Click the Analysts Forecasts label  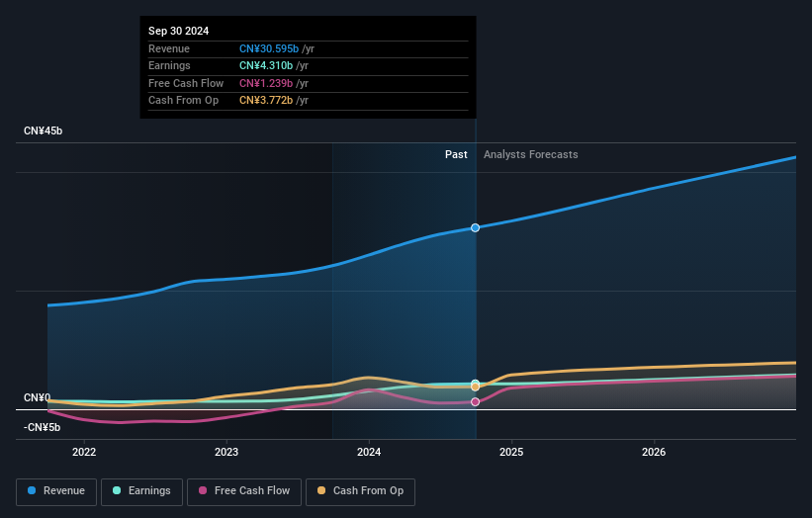tap(531, 155)
